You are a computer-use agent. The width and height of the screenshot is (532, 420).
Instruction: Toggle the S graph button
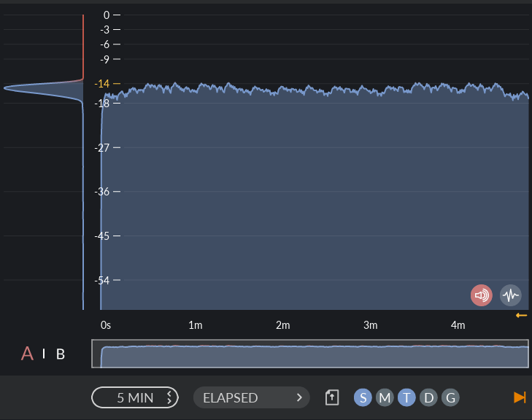(363, 397)
